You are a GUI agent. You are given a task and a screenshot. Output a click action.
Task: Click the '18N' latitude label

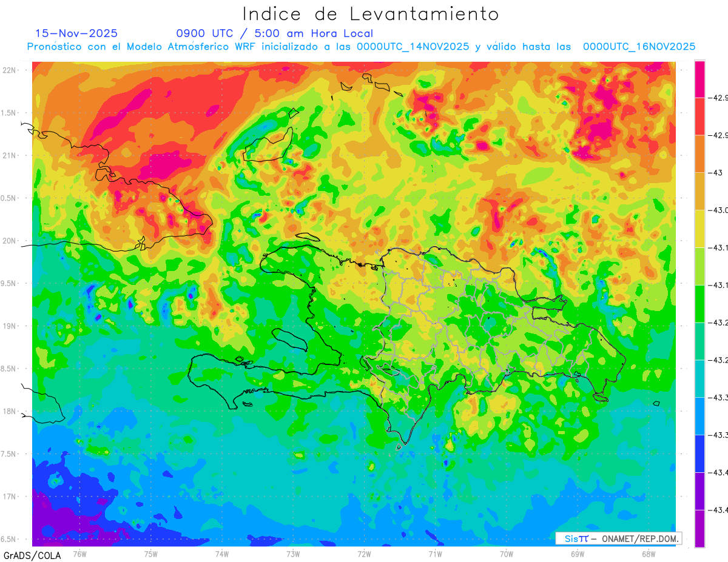point(9,412)
